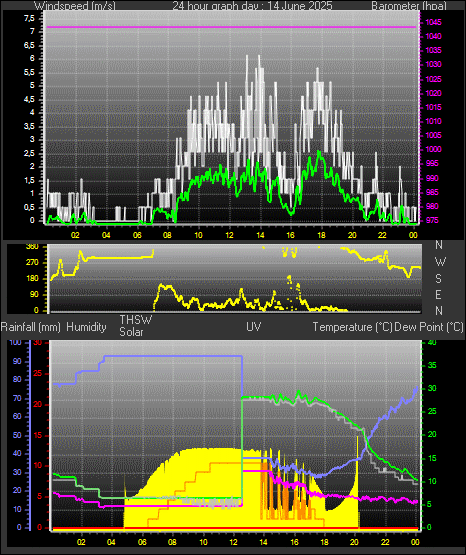Click the Barometer (hpa) axis title
The height and width of the screenshot is (555, 466).
tap(409, 5)
